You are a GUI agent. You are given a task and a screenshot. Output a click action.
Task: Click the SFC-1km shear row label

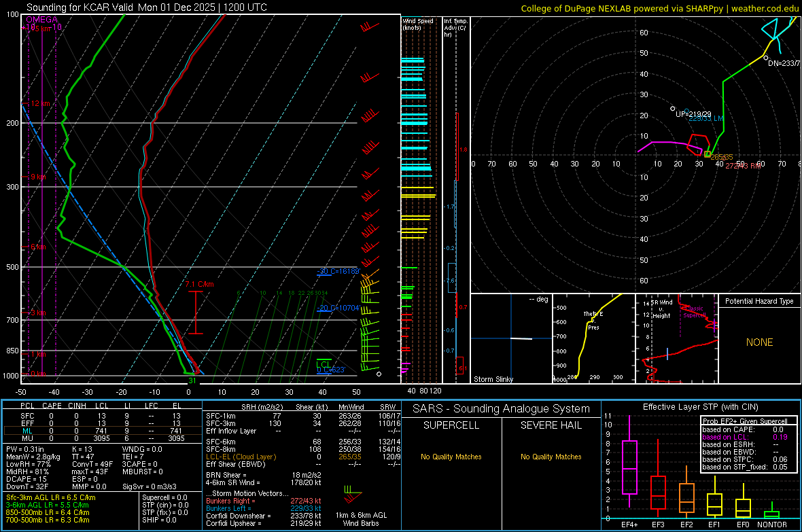coord(221,416)
